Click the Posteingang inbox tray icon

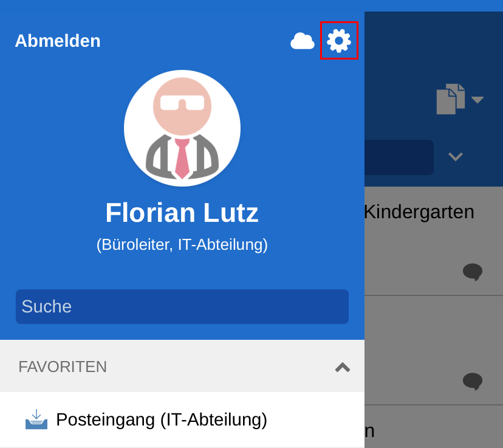point(36,419)
